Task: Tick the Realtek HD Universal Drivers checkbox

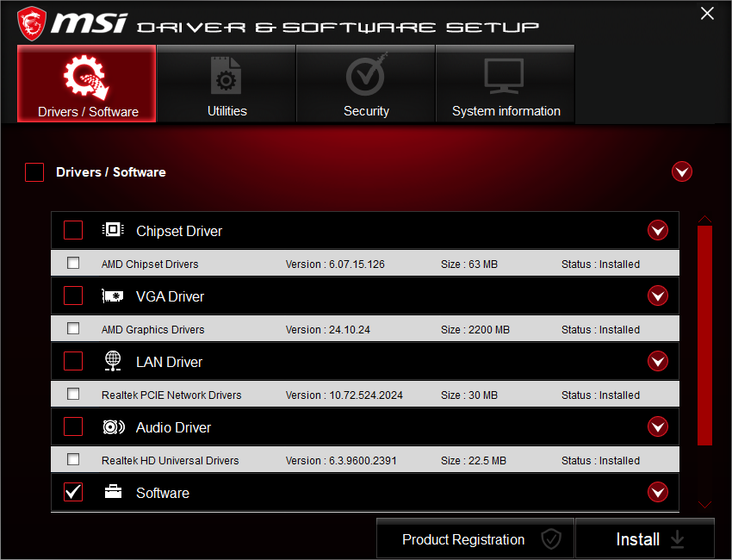Action: point(73,459)
